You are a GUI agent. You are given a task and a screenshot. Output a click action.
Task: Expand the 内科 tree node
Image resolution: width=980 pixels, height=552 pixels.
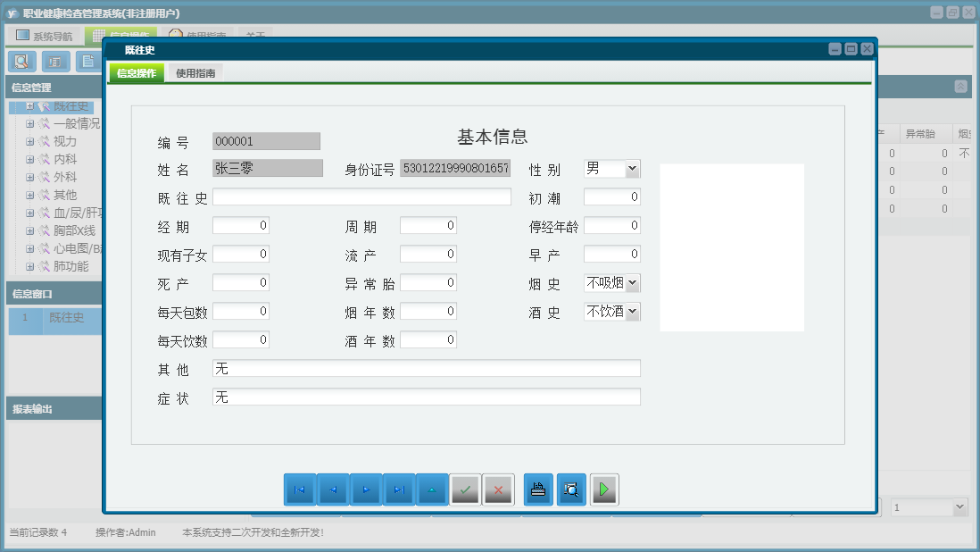click(x=30, y=159)
